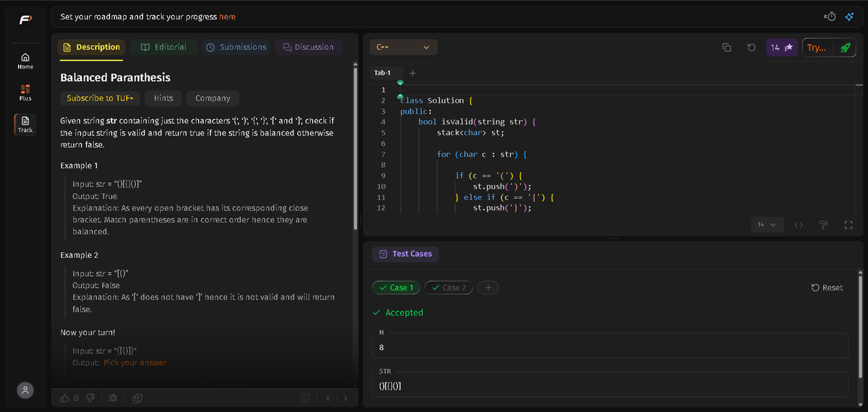This screenshot has width=868, height=412.
Task: Go to the next problem arrow
Action: 345,398
